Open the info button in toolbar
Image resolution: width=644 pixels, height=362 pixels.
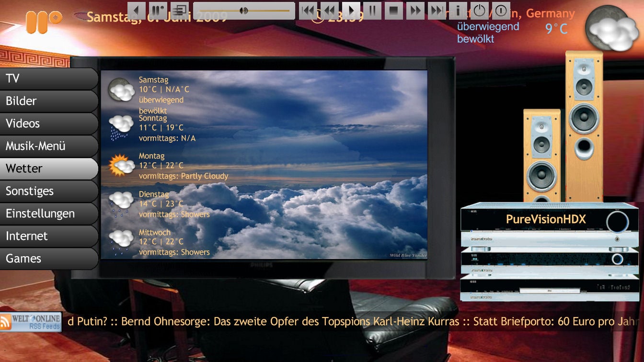coord(458,10)
